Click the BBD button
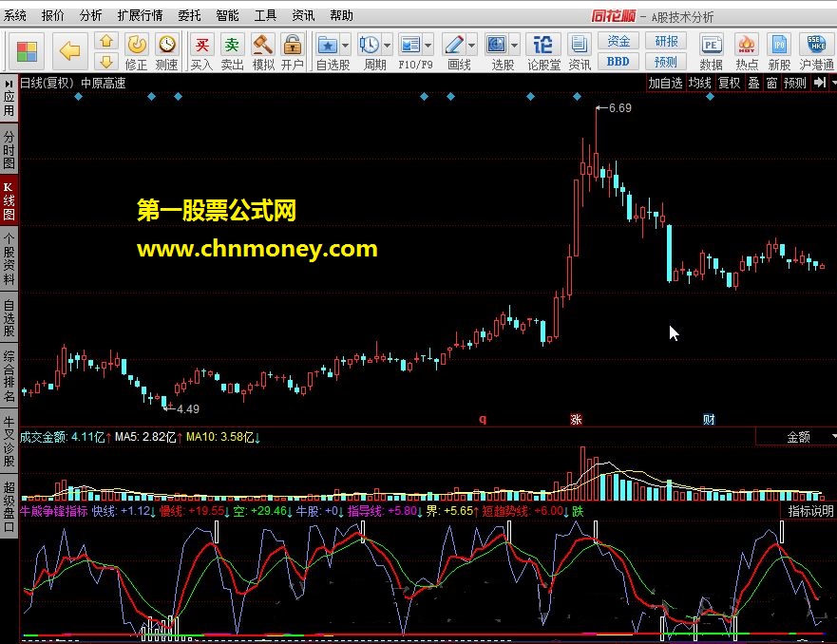837x644 pixels. pos(618,62)
